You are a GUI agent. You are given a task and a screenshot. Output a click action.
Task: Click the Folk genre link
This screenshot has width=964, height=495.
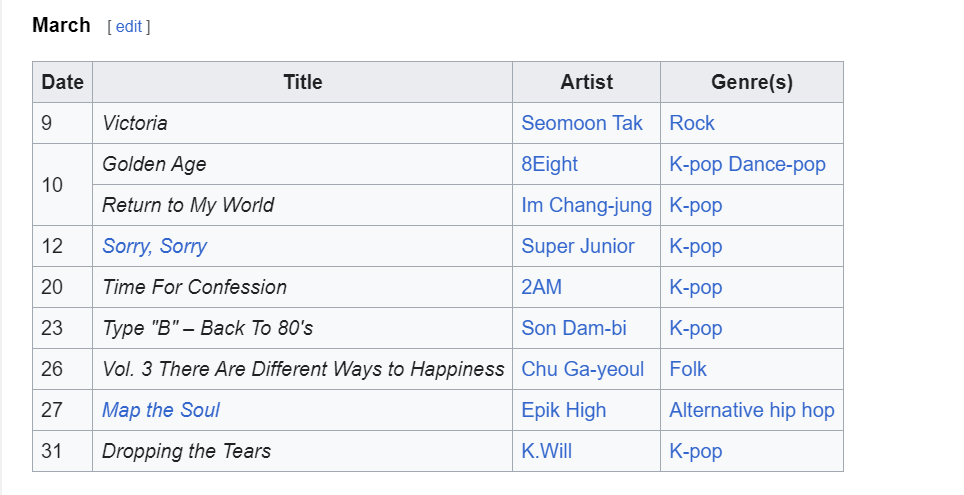[x=688, y=369]
